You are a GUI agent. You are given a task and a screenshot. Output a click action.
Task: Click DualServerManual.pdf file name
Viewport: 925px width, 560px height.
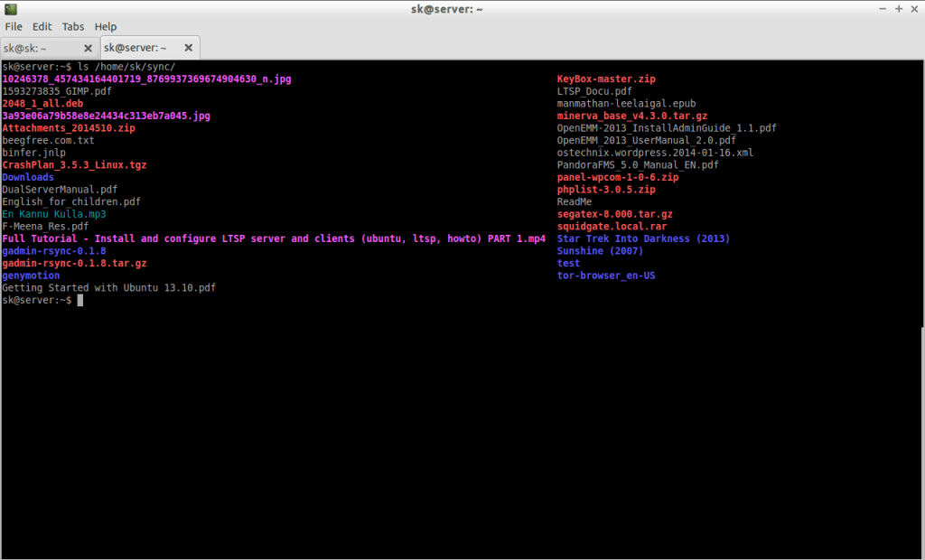coord(60,190)
